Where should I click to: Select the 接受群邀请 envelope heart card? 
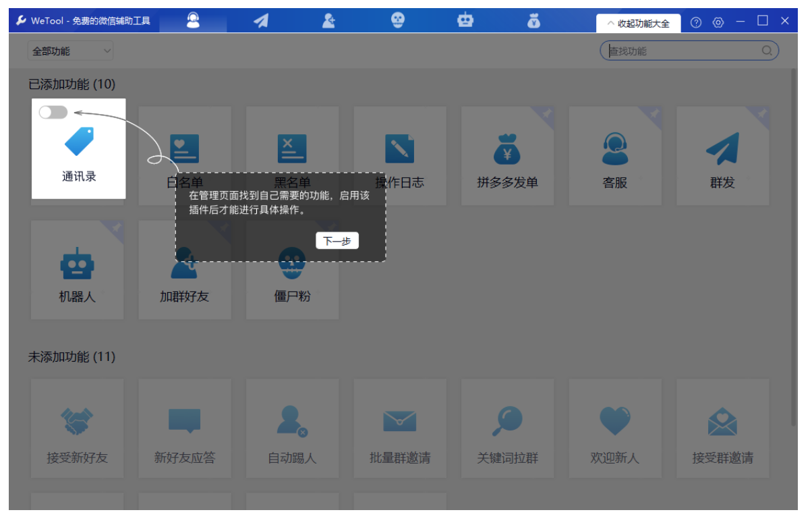coord(722,428)
